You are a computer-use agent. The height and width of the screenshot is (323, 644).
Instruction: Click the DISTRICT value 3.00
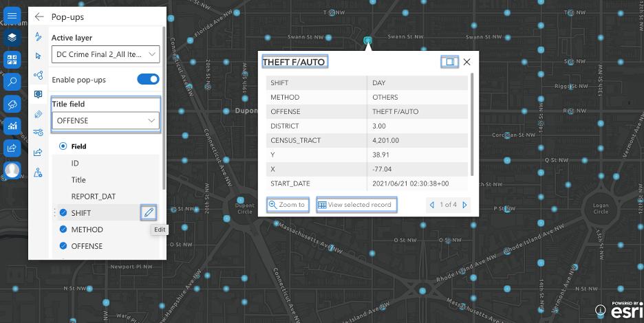coord(378,126)
